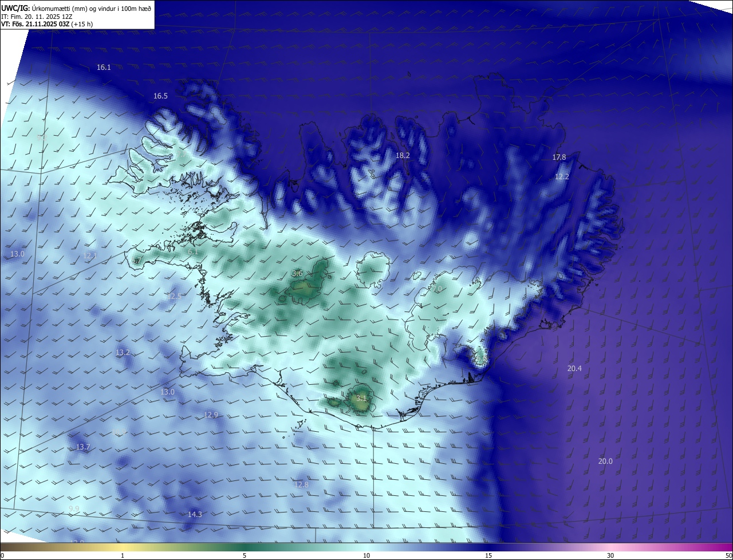Click the 16.1 value label
The image size is (733, 560).
104,68
